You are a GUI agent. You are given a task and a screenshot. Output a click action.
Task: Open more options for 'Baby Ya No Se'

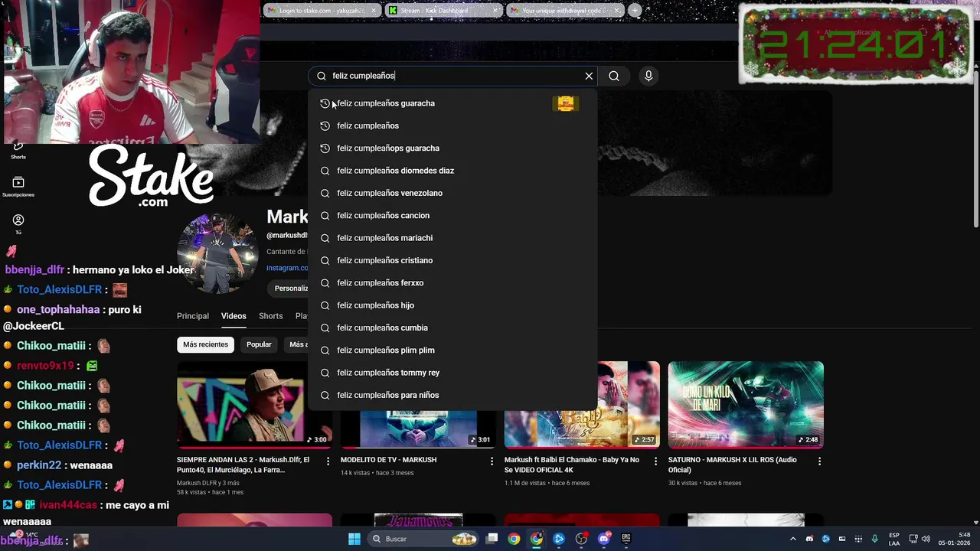(655, 461)
